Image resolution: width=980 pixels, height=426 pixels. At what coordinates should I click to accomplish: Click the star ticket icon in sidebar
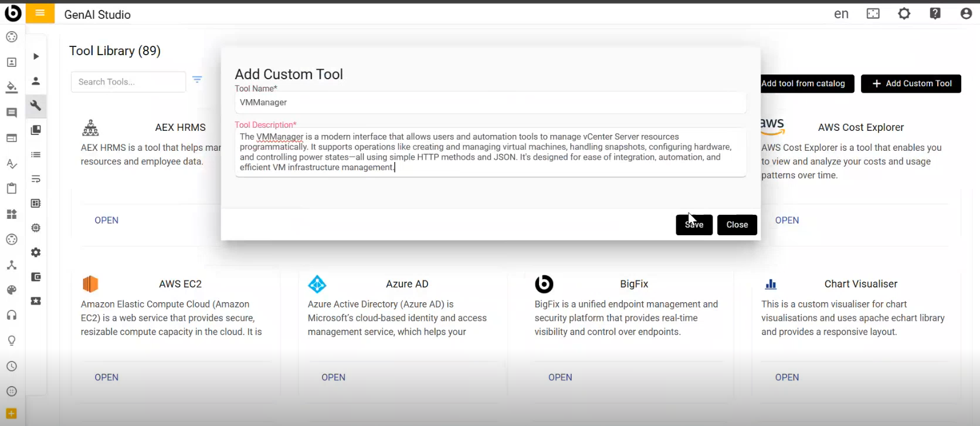pyautogui.click(x=36, y=301)
